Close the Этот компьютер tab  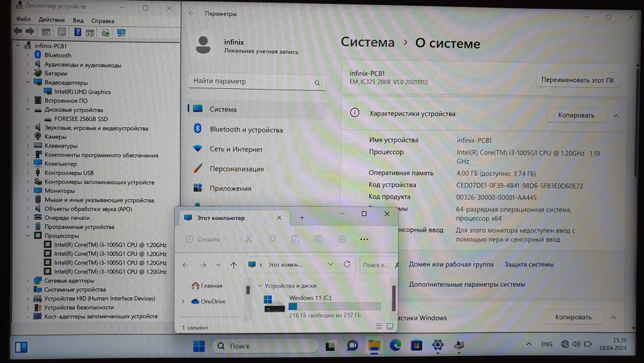coord(279,217)
